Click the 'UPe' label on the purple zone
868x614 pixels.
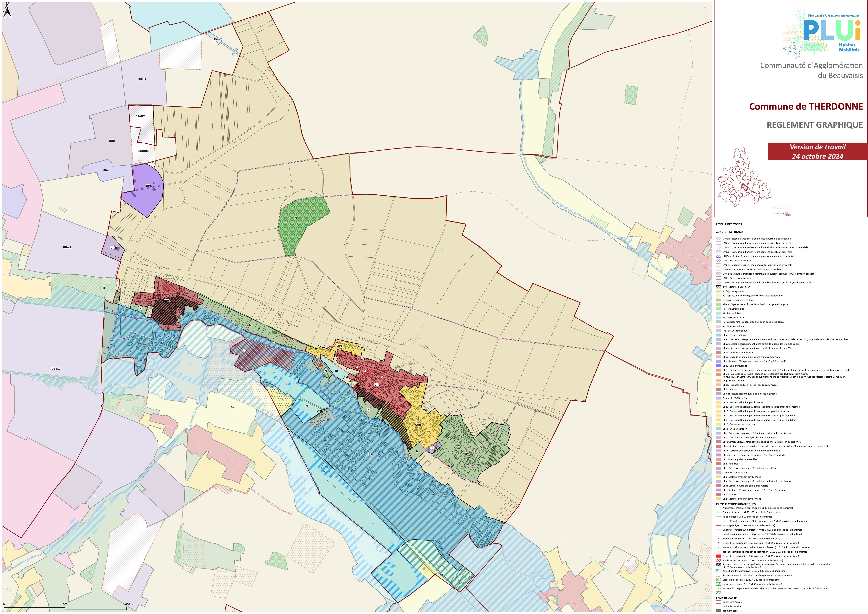(149, 186)
